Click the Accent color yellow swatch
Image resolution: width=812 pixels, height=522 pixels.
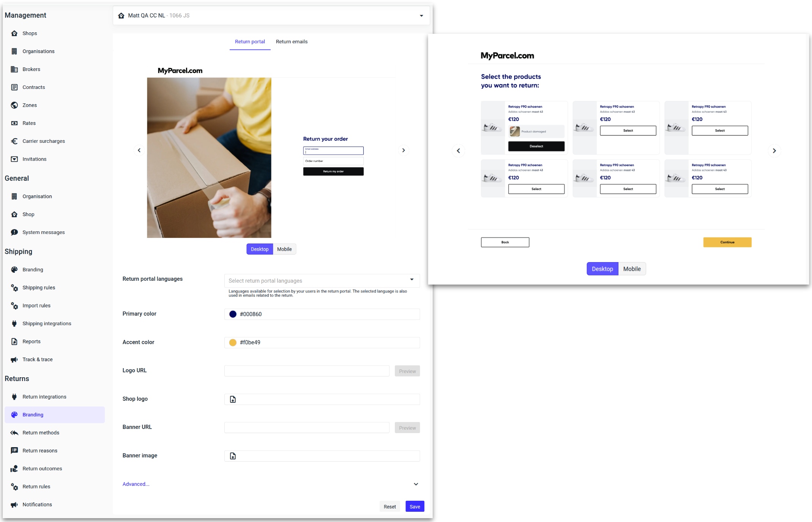click(x=233, y=342)
